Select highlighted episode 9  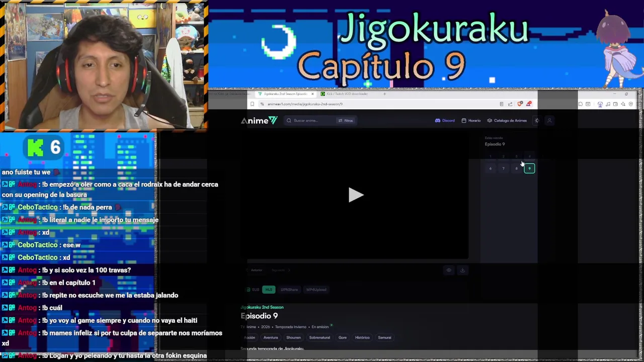click(x=529, y=168)
